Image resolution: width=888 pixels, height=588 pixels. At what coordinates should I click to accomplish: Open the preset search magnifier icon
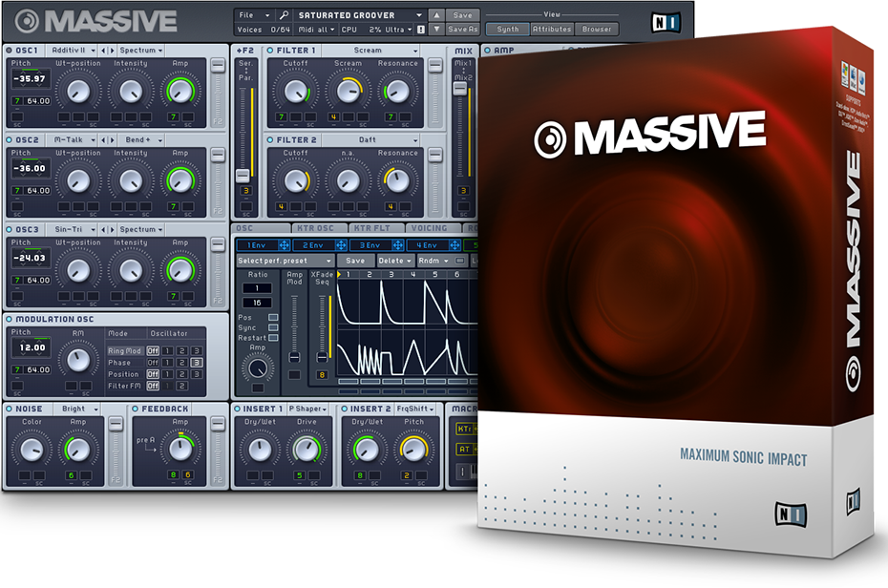[284, 15]
